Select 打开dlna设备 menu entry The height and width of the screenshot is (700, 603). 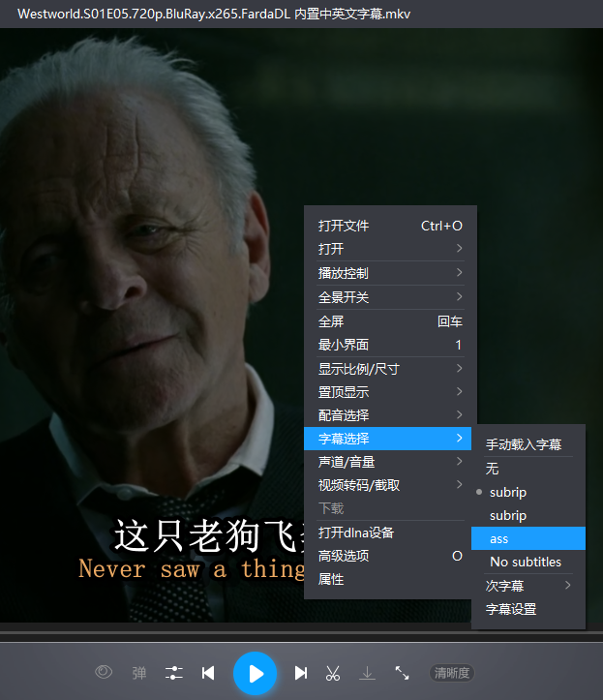tap(387, 533)
